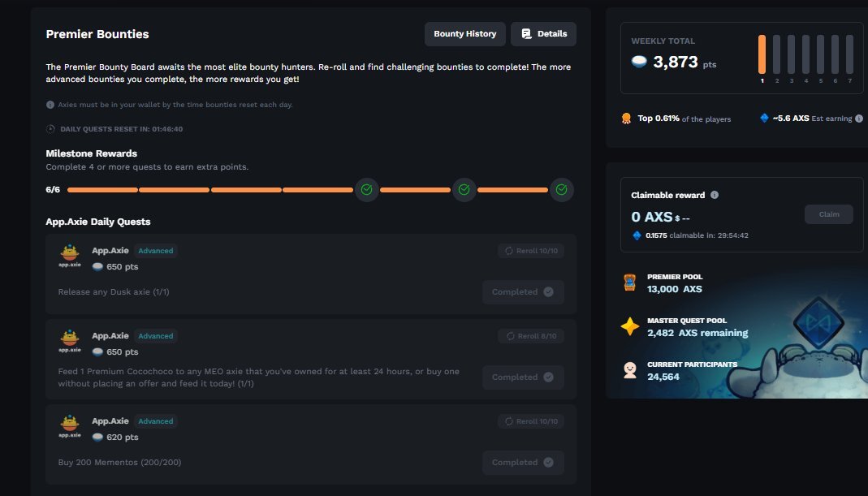Click the Premier Pool trophy icon
Screen dimensions: 868x496
click(629, 283)
